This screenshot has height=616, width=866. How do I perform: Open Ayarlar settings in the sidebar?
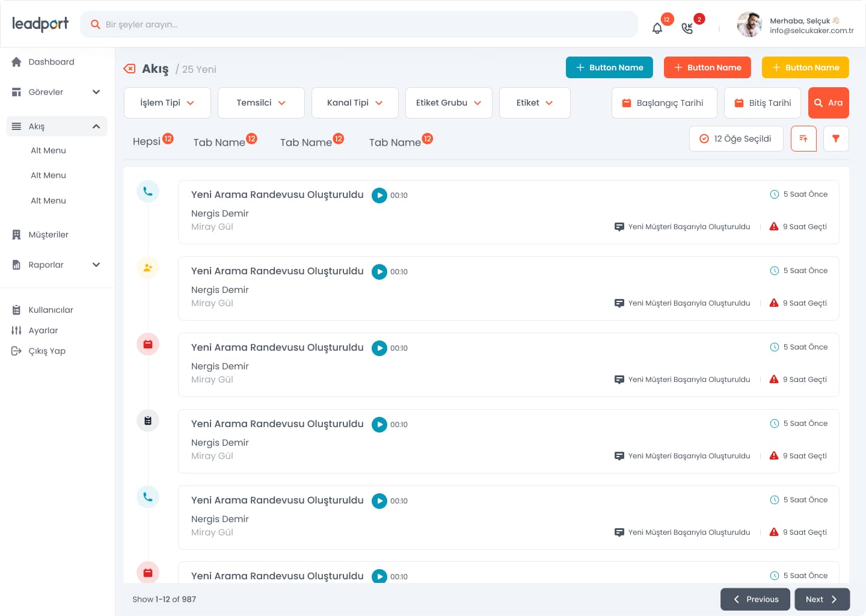[x=35, y=330]
